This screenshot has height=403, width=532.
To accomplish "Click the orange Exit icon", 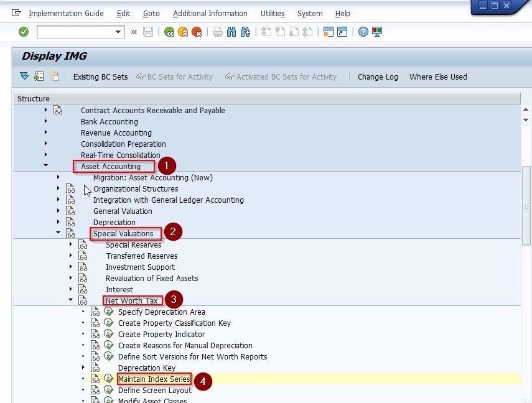I will (183, 32).
